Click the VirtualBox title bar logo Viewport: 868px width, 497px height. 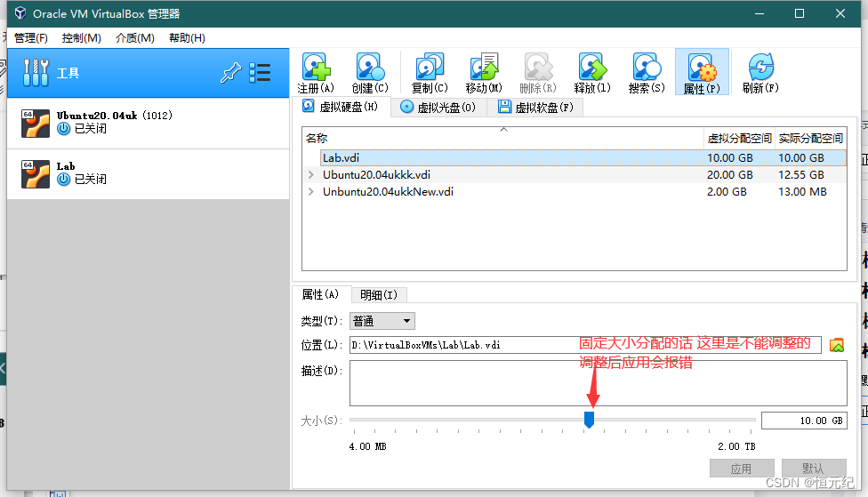20,13
